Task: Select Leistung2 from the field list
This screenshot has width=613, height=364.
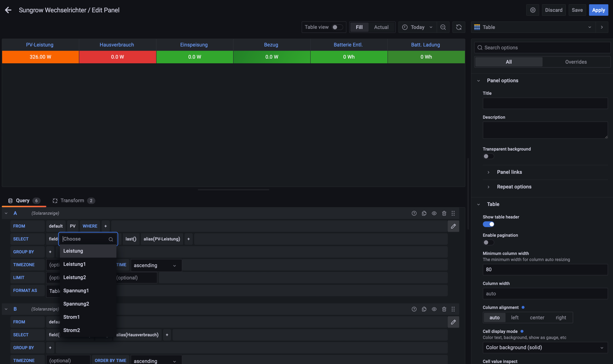Action: pos(75,277)
